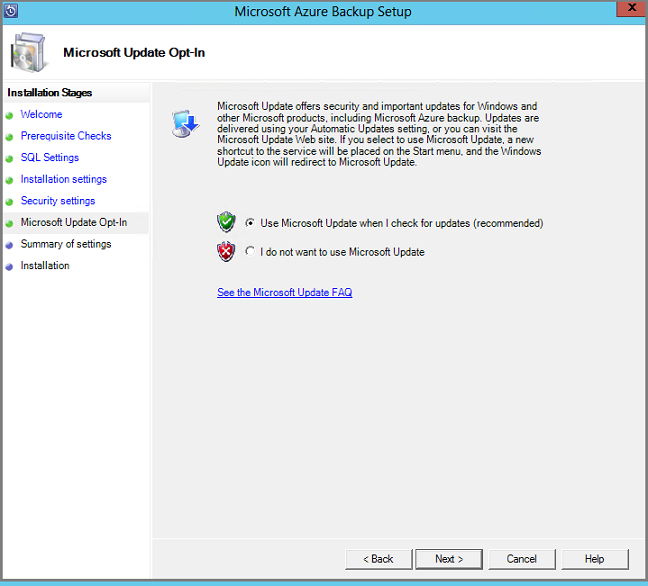Viewport: 648px width, 586px height.
Task: Cancel the Azure Backup setup
Action: (x=521, y=559)
